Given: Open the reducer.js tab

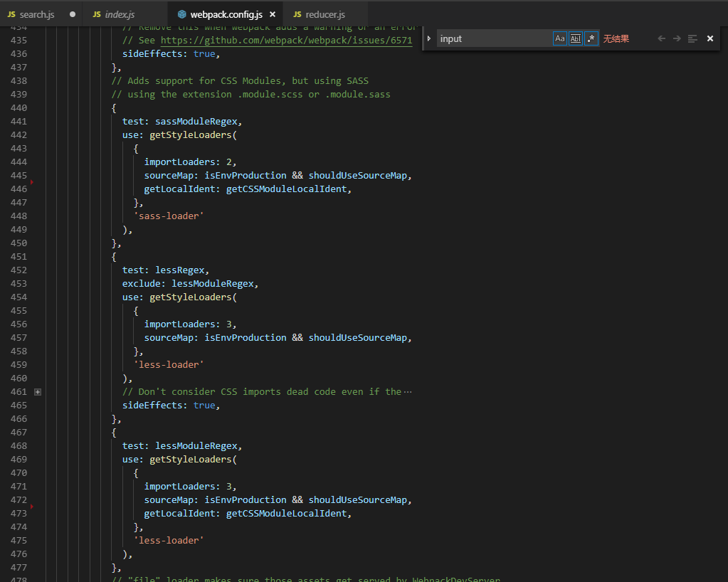Looking at the screenshot, I should click(325, 14).
